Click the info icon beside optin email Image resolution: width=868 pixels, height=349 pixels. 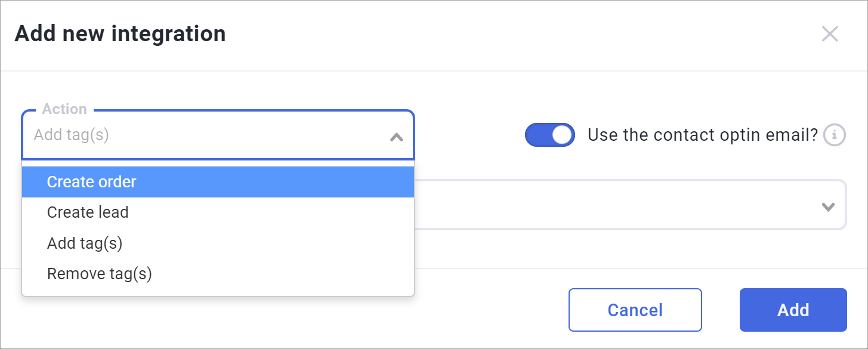835,135
